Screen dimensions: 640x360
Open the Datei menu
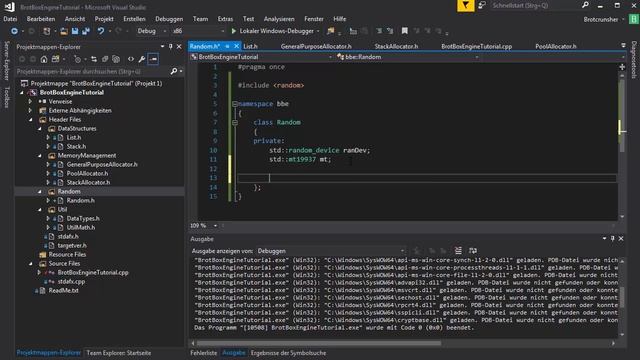coord(10,19)
